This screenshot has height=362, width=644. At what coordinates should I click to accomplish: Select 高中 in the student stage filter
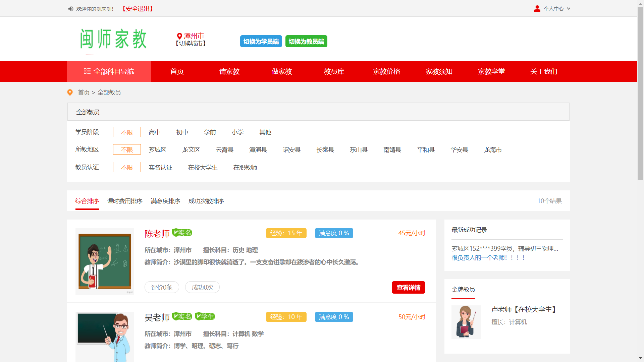point(155,132)
